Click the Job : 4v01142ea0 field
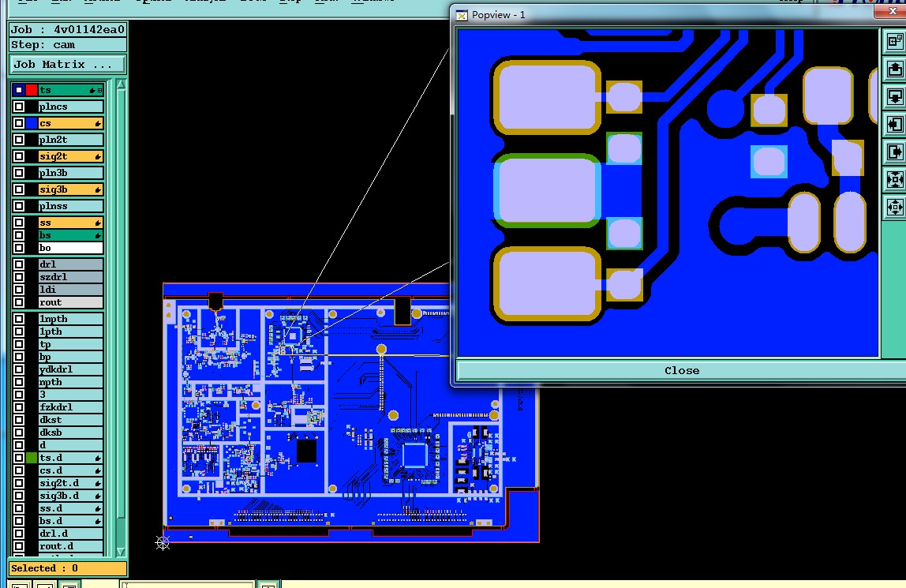906x588 pixels. tap(68, 29)
